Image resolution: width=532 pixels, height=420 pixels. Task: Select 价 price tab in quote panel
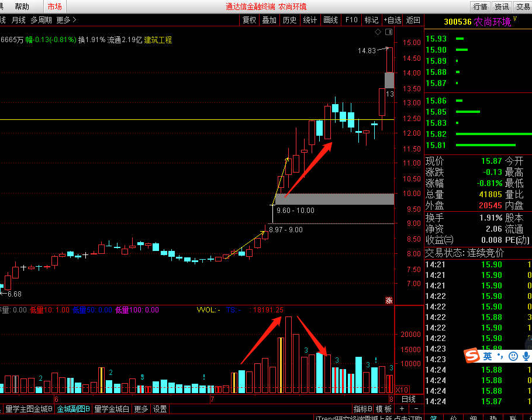[x=453, y=417]
